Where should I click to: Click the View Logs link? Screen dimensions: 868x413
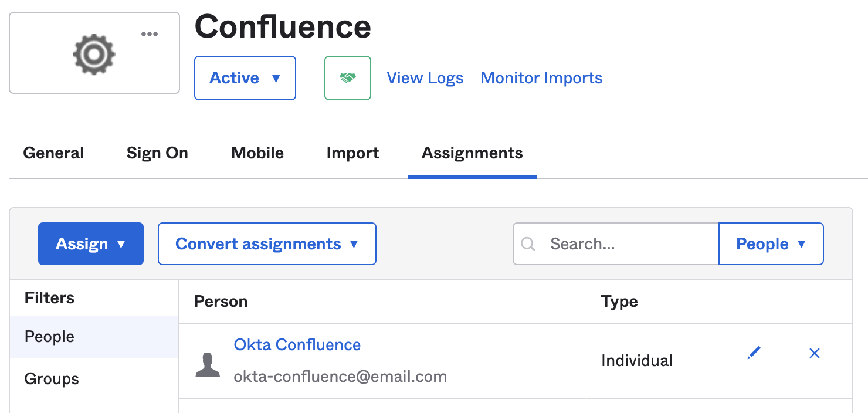(x=425, y=78)
